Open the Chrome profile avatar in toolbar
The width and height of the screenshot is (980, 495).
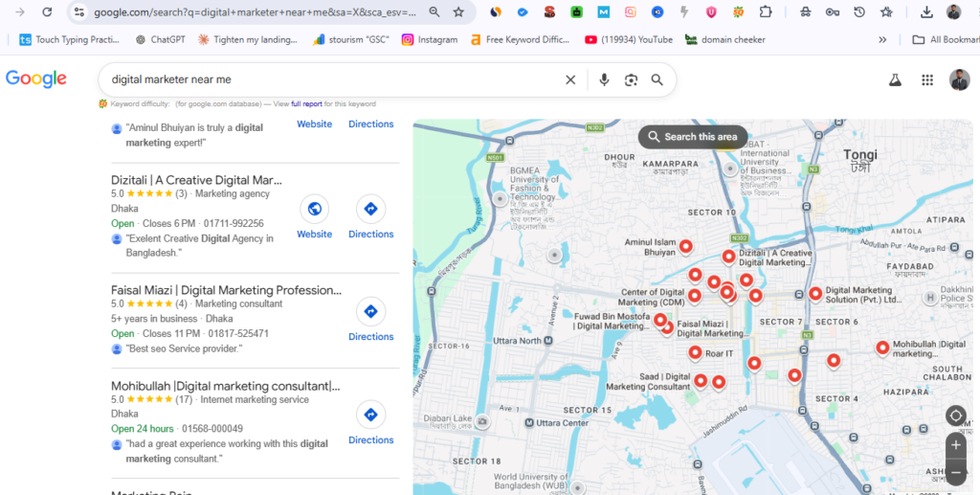[x=953, y=11]
